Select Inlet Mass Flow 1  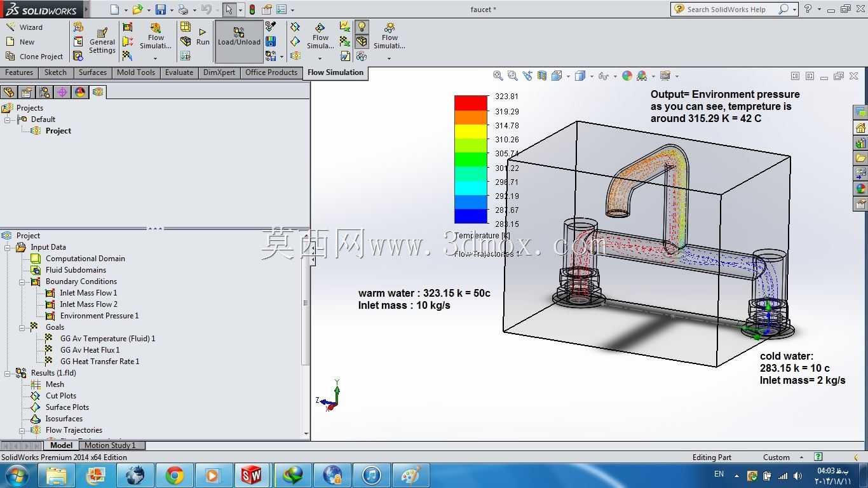tap(88, 293)
